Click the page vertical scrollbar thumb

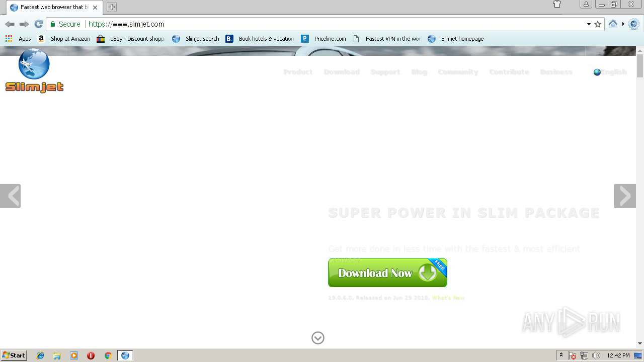640,66
